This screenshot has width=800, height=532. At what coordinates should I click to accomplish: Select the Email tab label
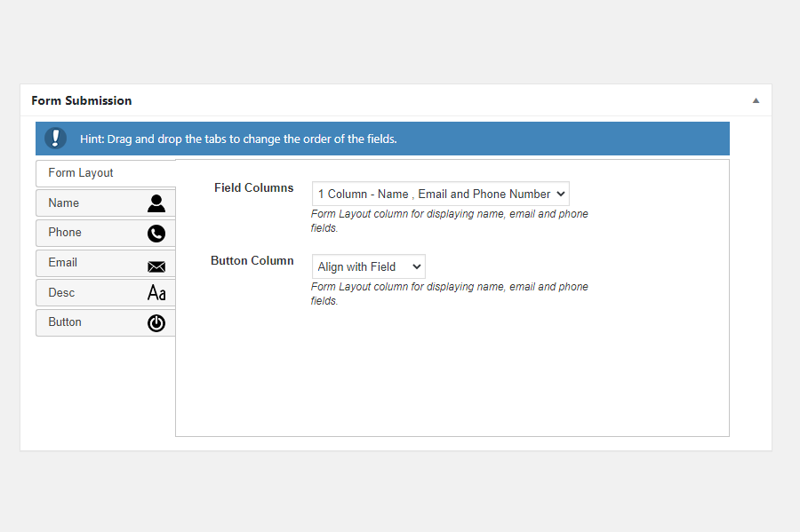pos(62,262)
